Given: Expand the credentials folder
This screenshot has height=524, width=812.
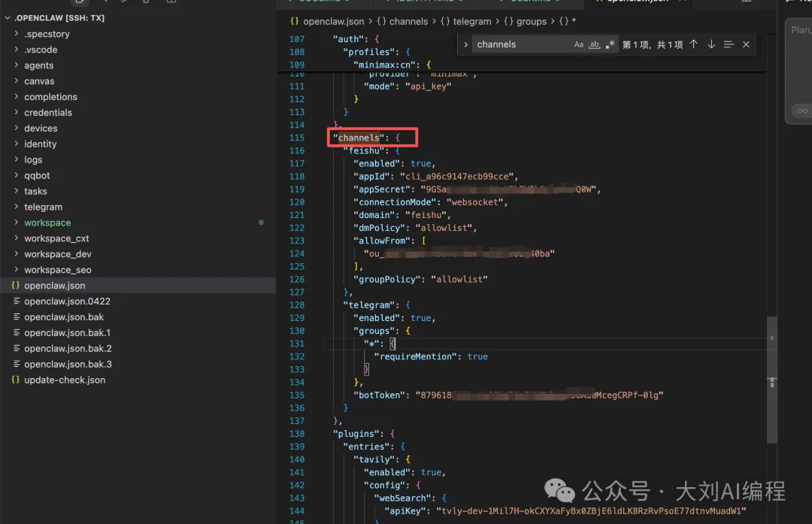Looking at the screenshot, I should coord(47,113).
